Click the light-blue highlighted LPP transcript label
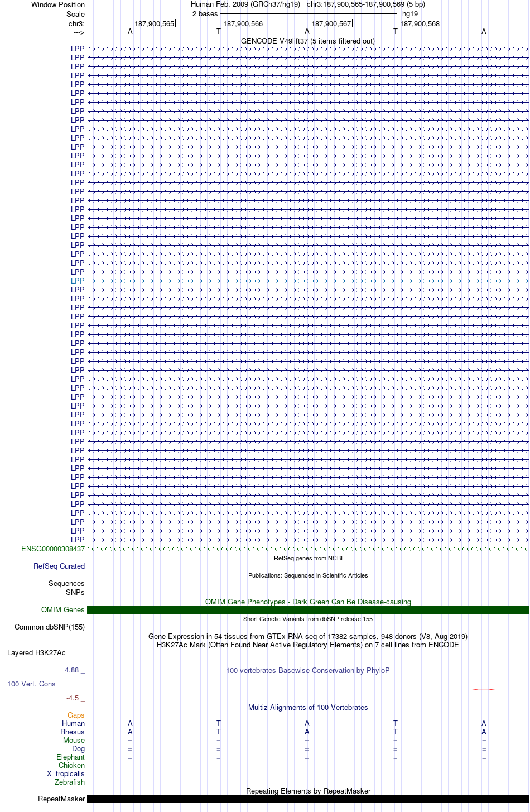Image resolution: width=530 pixels, height=812 pixels. coord(78,281)
